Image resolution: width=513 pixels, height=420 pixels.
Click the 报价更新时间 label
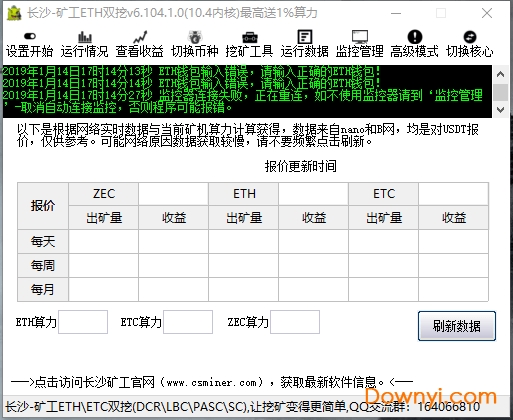(x=300, y=166)
